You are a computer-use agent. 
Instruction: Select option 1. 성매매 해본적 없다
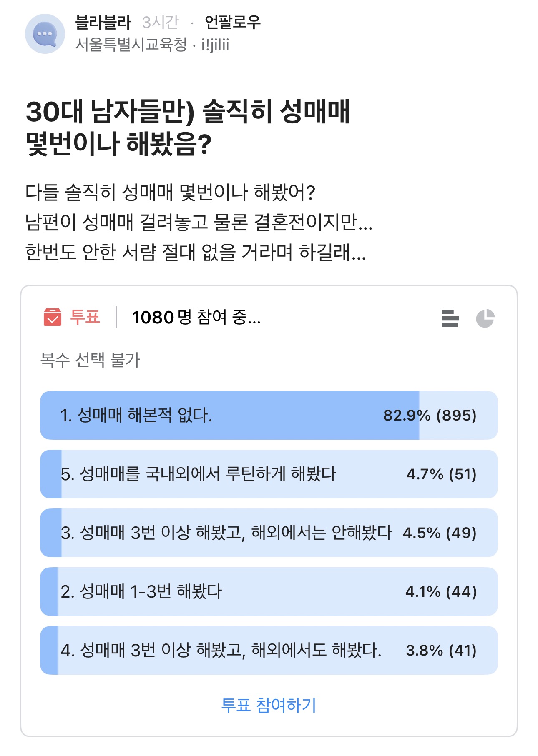point(269,415)
